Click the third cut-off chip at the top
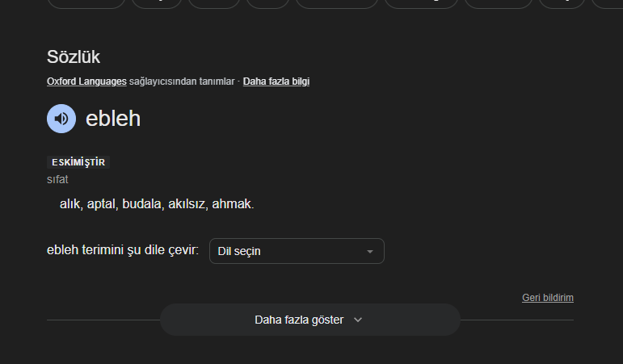623x364 pixels. [214, 3]
